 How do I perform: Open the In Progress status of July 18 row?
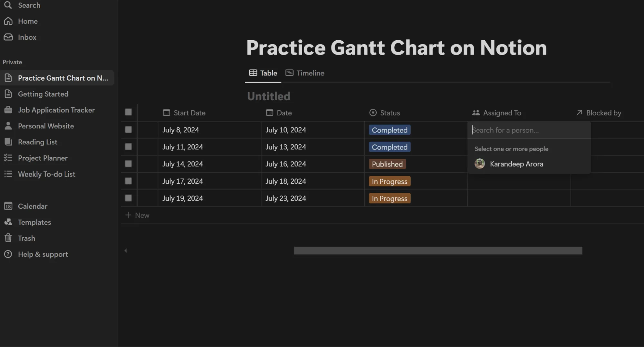(389, 181)
